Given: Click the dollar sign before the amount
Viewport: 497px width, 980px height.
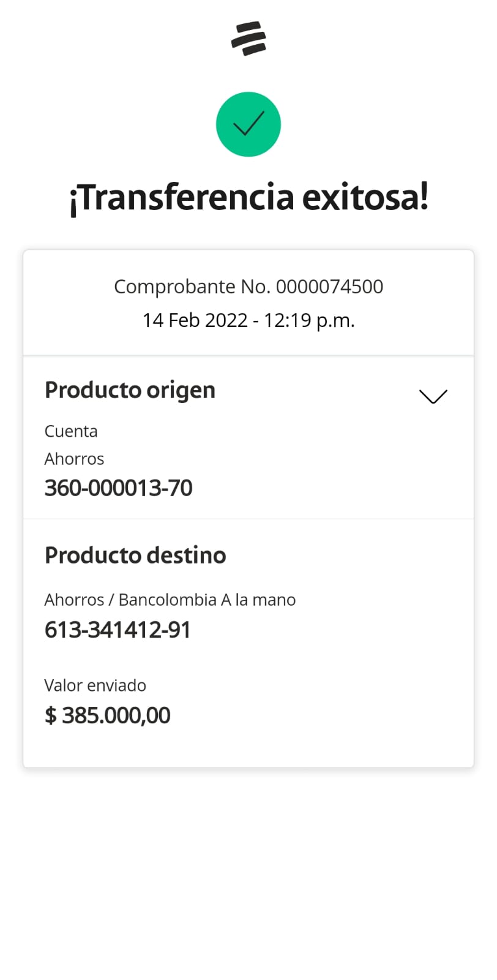Looking at the screenshot, I should coord(51,715).
